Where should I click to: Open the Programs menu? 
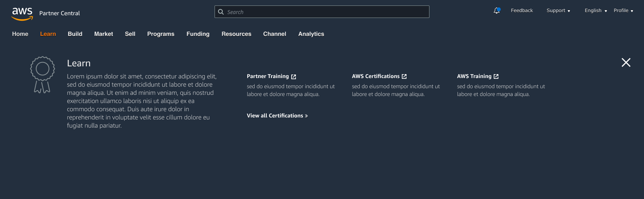[161, 34]
